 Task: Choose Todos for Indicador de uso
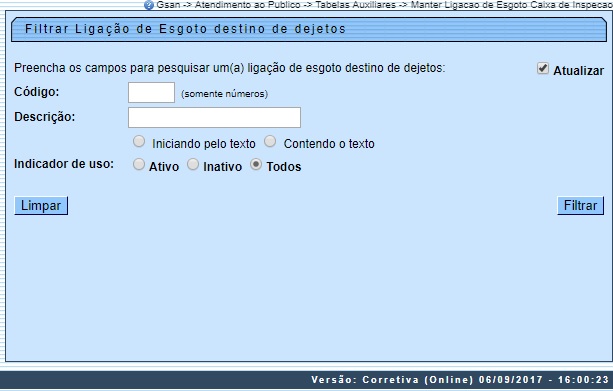tap(256, 165)
